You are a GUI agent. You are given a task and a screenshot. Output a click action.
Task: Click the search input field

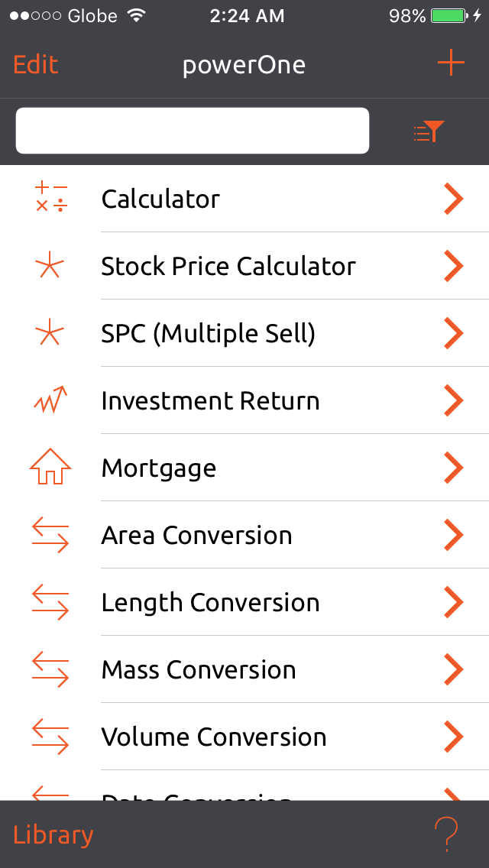(x=193, y=130)
